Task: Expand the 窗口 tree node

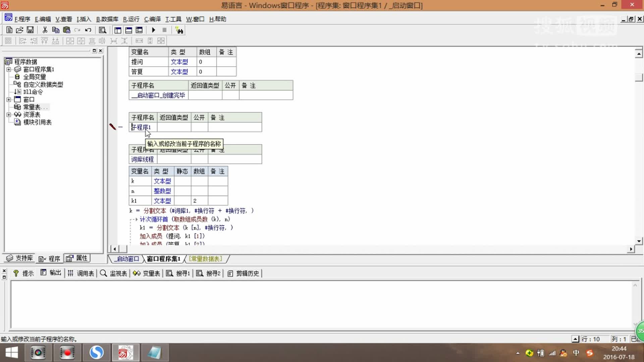Action: [9, 100]
